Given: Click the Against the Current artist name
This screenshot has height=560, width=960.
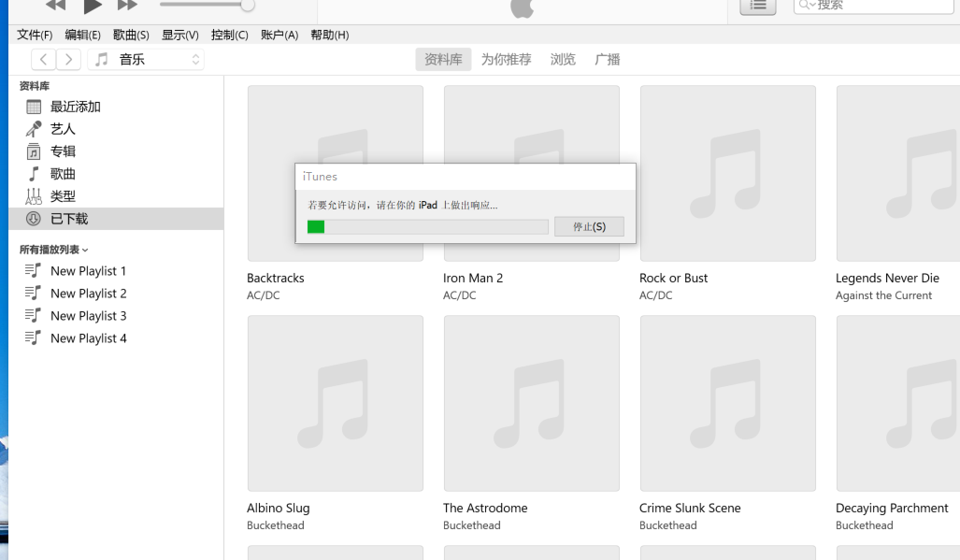Looking at the screenshot, I should (883, 295).
